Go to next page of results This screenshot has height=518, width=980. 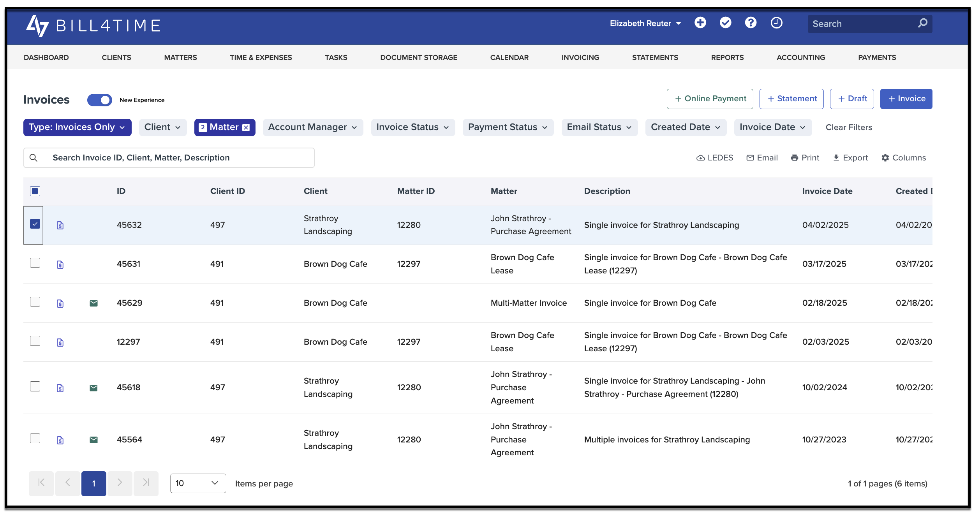pos(120,483)
